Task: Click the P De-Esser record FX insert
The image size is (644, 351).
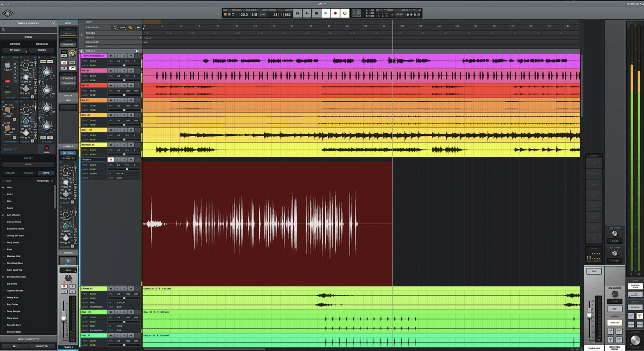Action: pyautogui.click(x=68, y=78)
